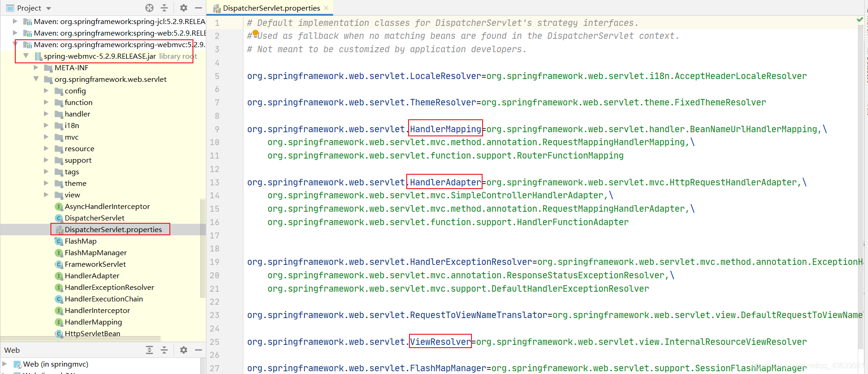Open HandlerExceptionResolver interface in tree

109,287
